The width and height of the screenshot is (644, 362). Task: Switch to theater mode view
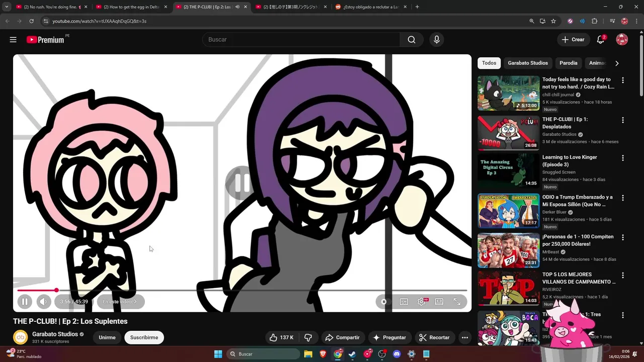coord(439,302)
